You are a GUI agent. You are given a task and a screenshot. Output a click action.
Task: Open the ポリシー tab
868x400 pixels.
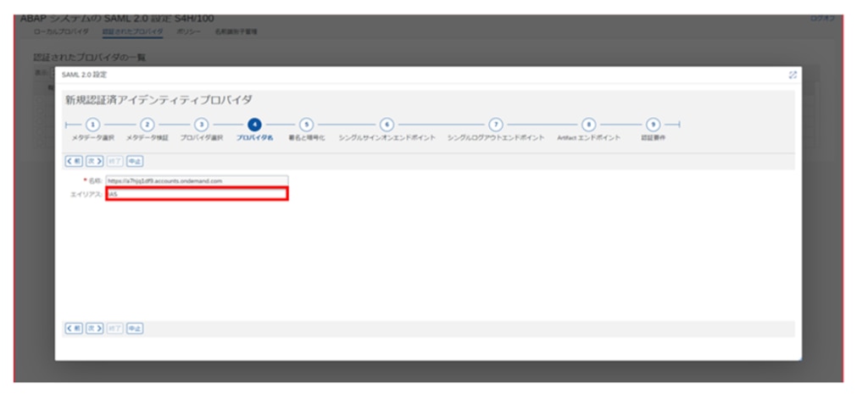pos(188,31)
